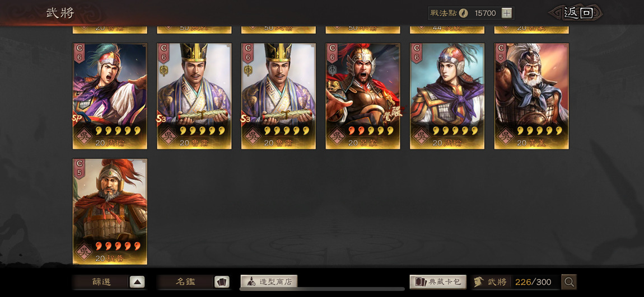Click the horizontal scroll bar at the bottom
Screen dimensions: 644x297
(322, 289)
